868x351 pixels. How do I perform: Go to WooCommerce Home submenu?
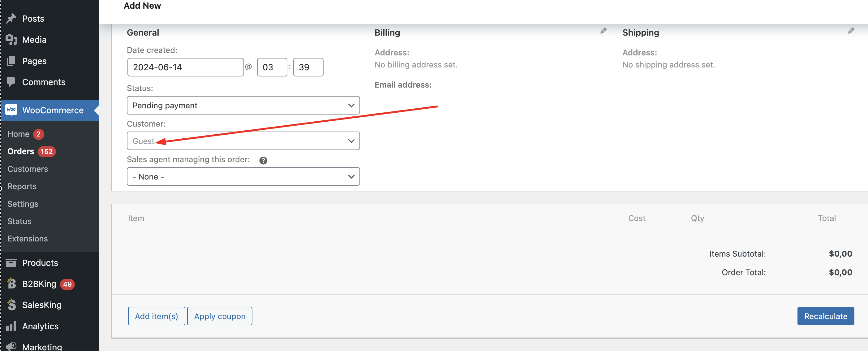(18, 134)
